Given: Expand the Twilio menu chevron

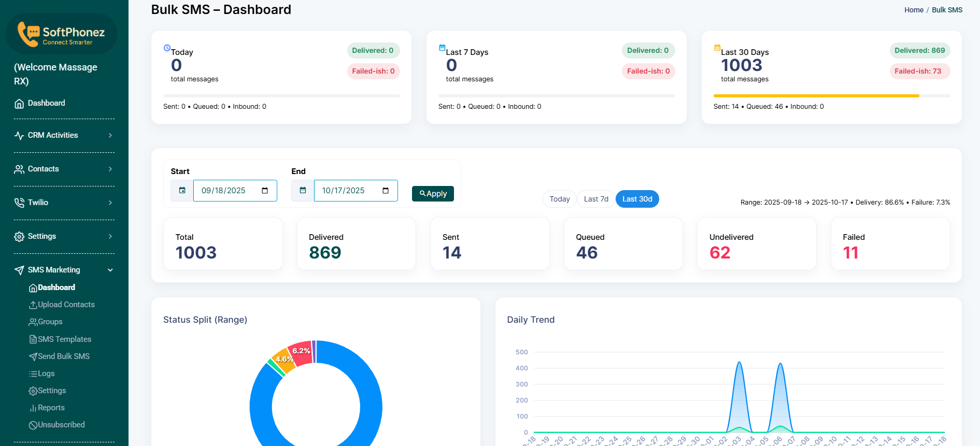Looking at the screenshot, I should pyautogui.click(x=110, y=203).
